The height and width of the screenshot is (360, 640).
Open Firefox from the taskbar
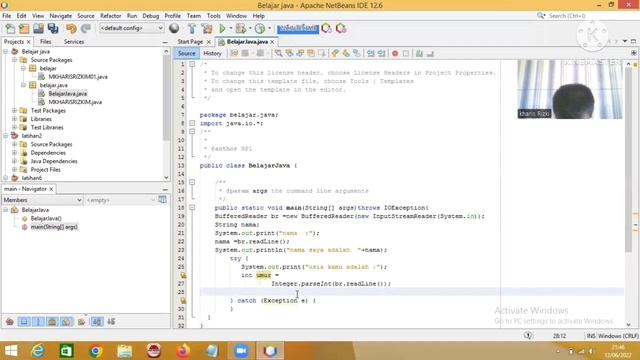pos(182,351)
